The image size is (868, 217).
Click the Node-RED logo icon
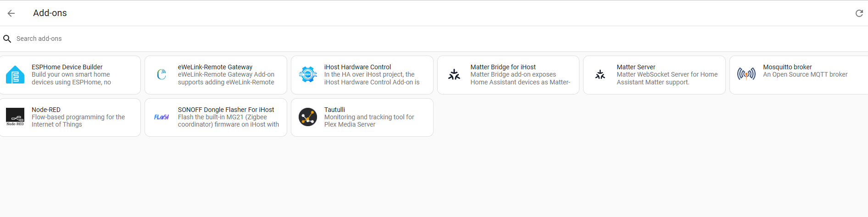[15, 117]
